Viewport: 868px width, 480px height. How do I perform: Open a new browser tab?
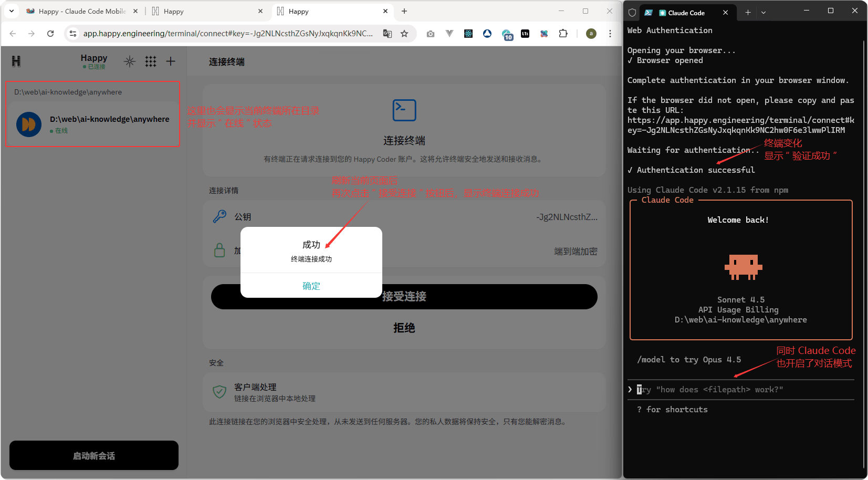point(404,11)
